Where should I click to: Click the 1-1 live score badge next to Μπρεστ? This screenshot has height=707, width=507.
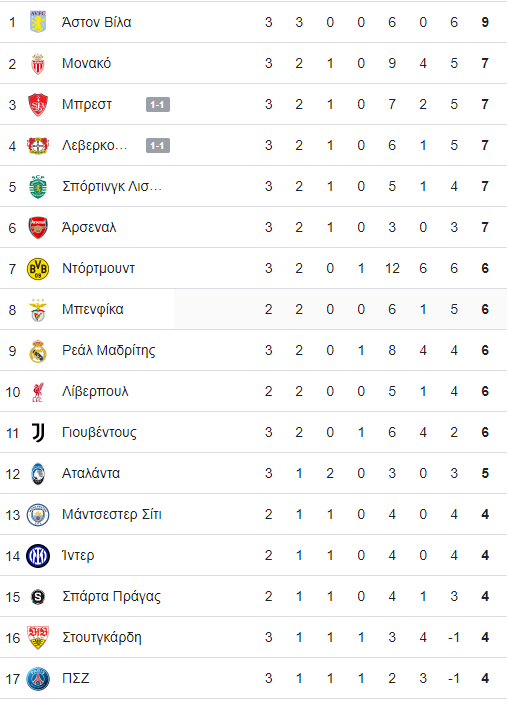pos(158,105)
